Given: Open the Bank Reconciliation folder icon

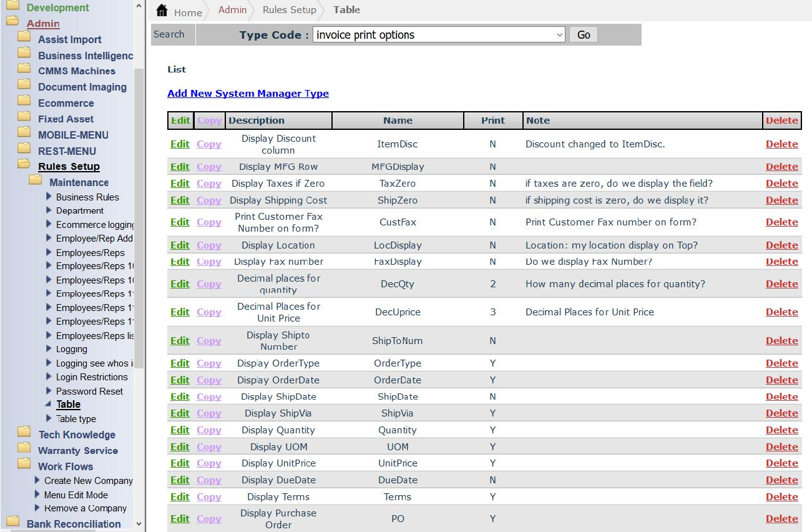Looking at the screenshot, I should click(x=12, y=521).
